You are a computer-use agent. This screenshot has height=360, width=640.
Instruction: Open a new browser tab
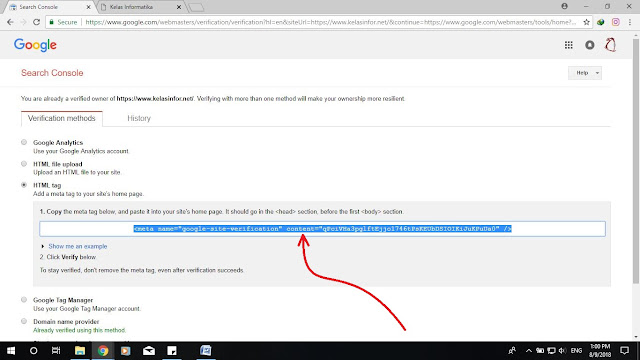pyautogui.click(x=196, y=7)
